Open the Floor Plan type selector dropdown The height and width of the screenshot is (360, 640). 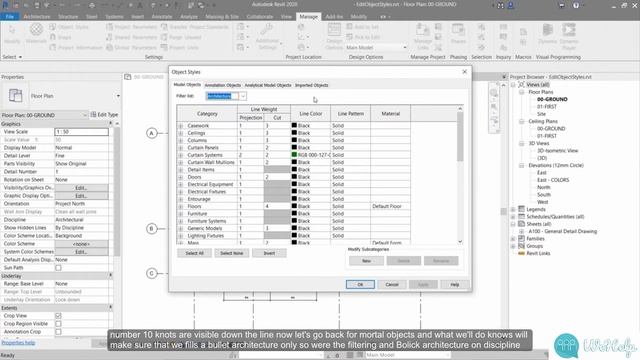[x=118, y=96]
